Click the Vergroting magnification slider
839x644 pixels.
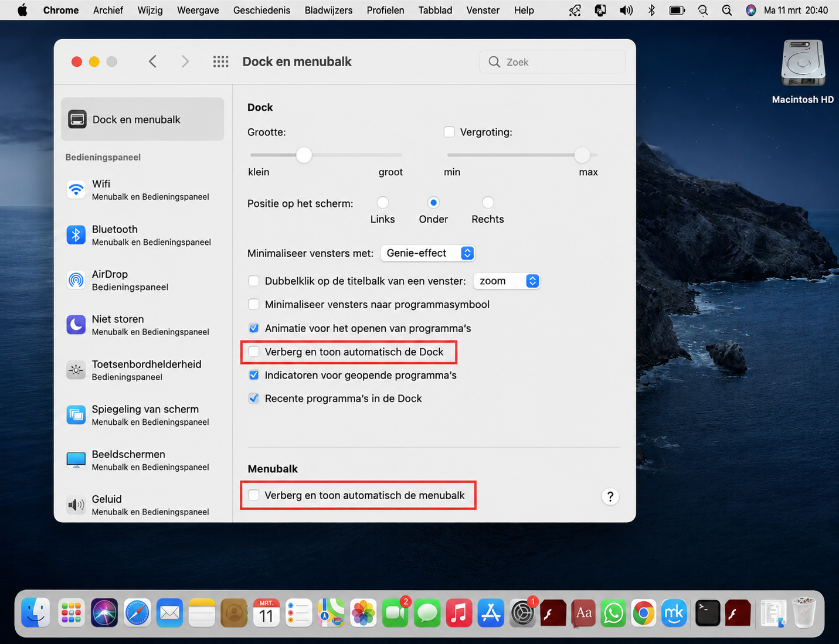click(x=522, y=155)
